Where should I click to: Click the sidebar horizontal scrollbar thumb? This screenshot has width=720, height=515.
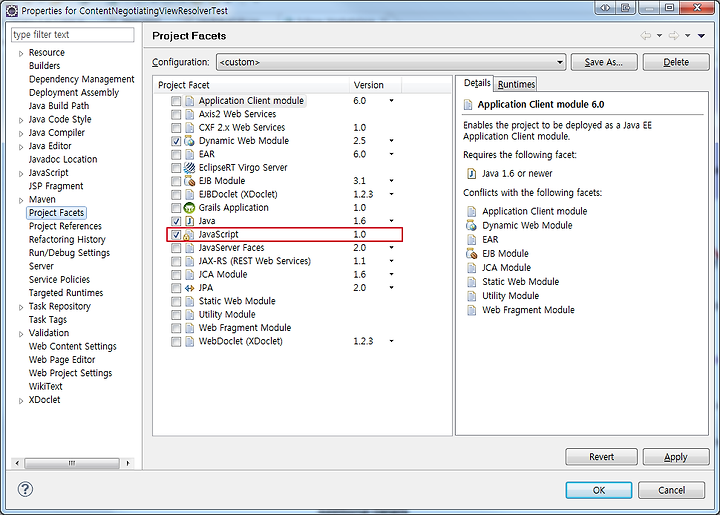pos(72,463)
